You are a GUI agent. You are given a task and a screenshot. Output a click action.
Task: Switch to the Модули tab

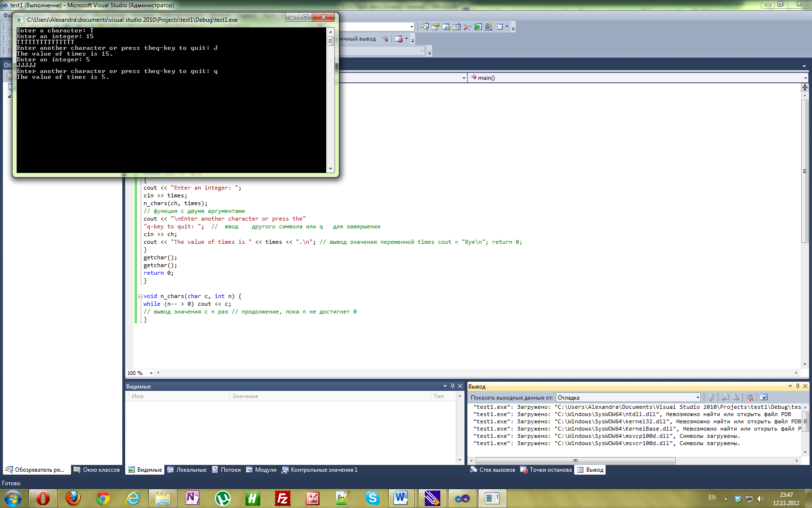click(x=261, y=470)
